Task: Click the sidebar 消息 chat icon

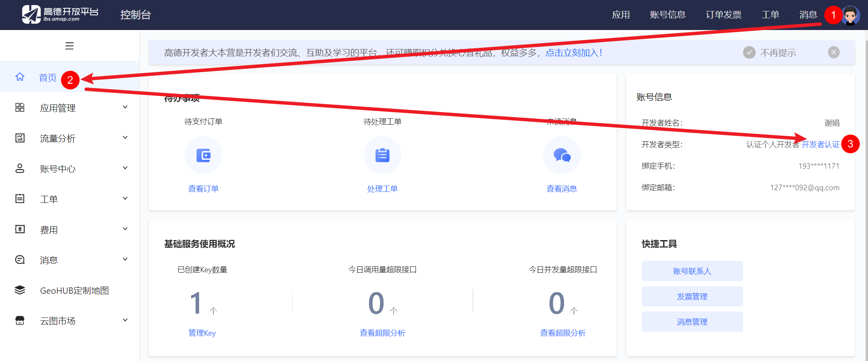Action: click(20, 260)
